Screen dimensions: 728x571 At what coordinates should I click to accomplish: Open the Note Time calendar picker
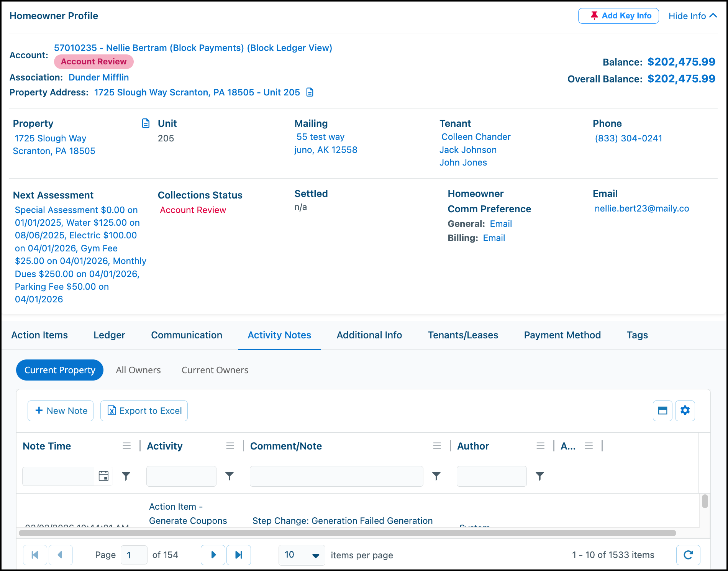coord(103,476)
